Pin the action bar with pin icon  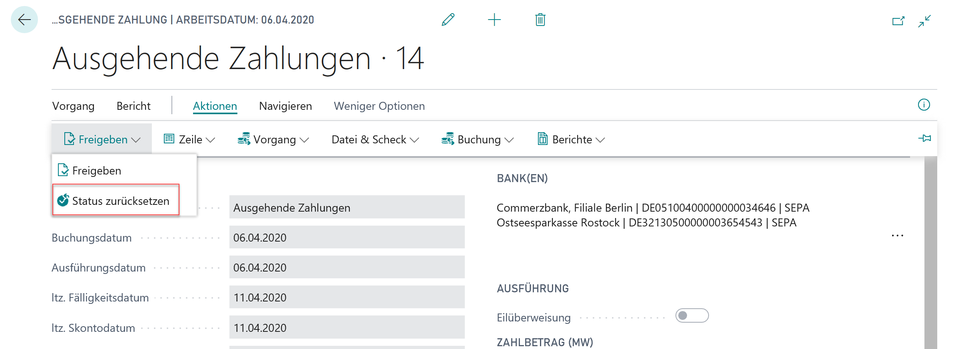click(x=924, y=139)
